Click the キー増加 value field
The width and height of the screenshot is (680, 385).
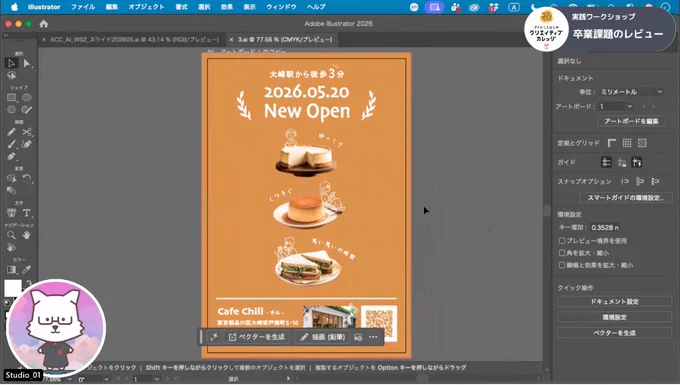[x=604, y=227]
